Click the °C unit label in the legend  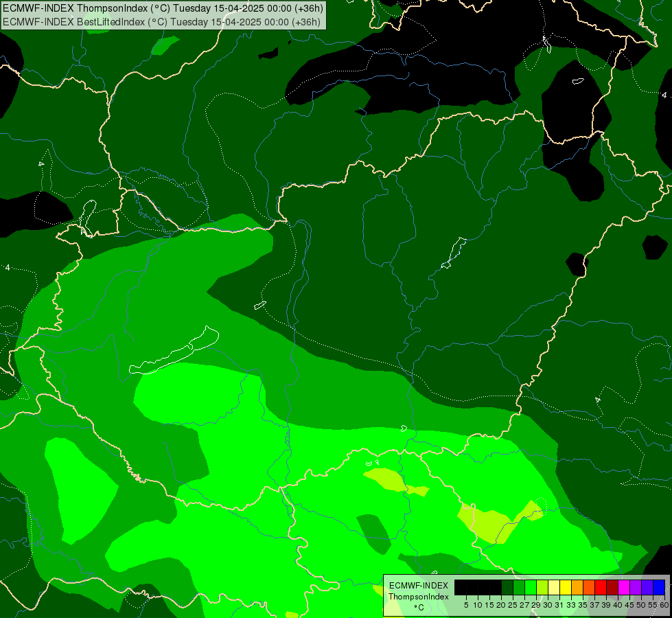click(419, 607)
